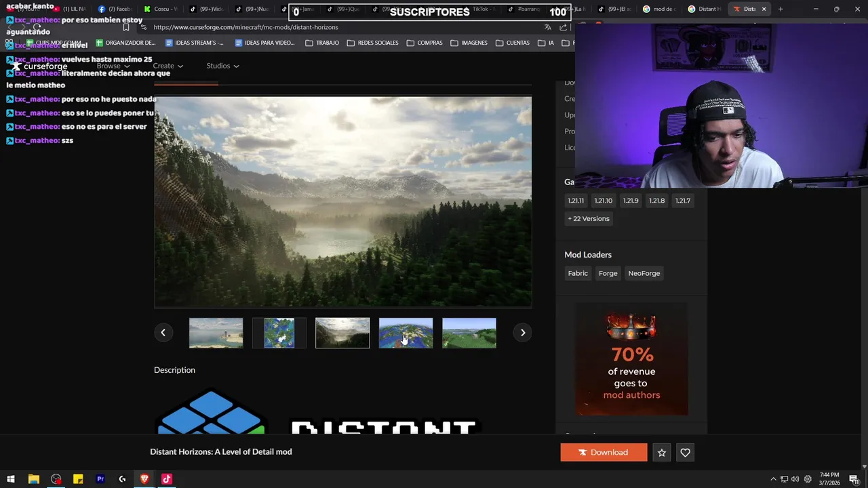Image resolution: width=868 pixels, height=488 pixels.
Task: Advance gallery with the right arrow
Action: coord(523,332)
